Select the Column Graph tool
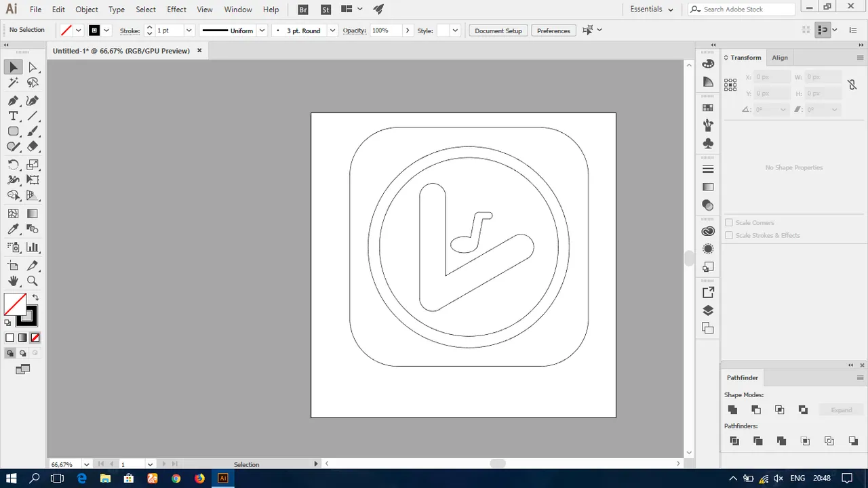868x488 pixels. (33, 247)
